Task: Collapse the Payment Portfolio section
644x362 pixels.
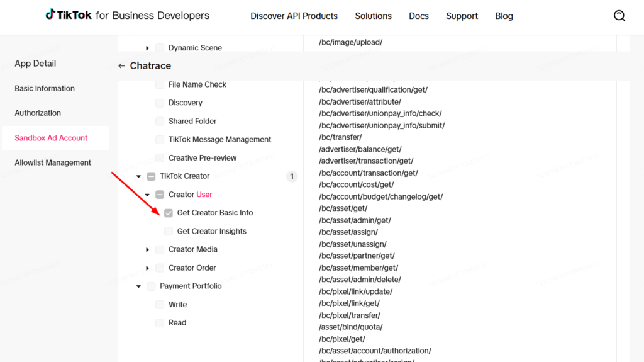Action: coord(138,286)
